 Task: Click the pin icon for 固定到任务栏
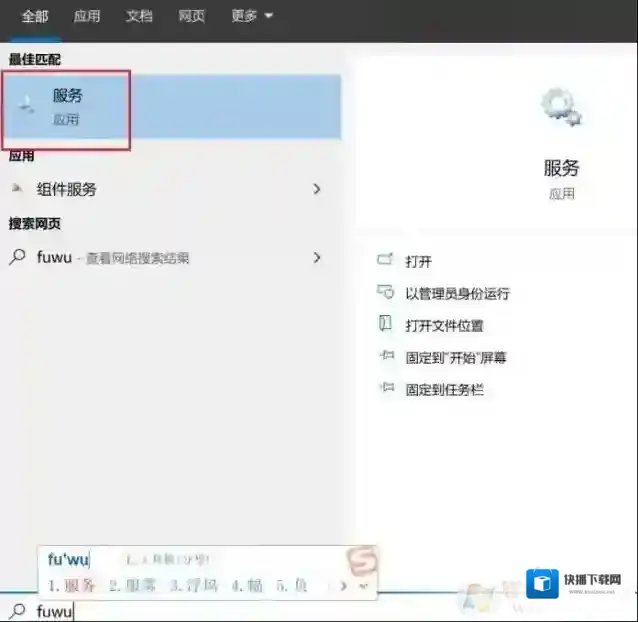pyautogui.click(x=385, y=389)
